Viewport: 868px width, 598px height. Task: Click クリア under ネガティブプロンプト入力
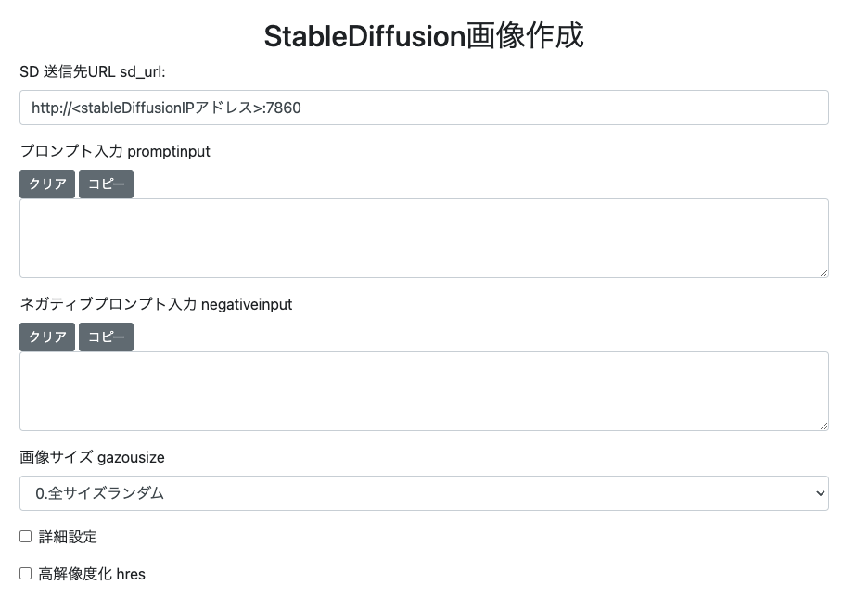[x=46, y=337]
